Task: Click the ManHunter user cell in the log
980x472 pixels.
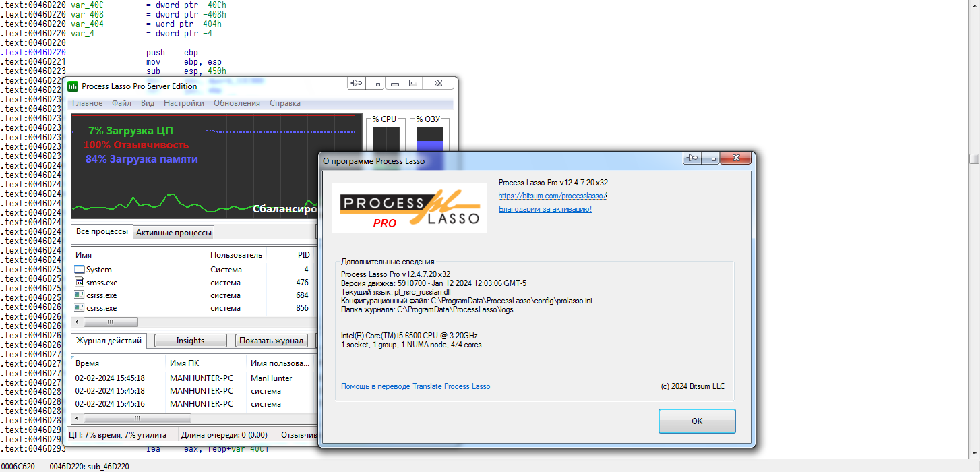Action: pos(272,378)
